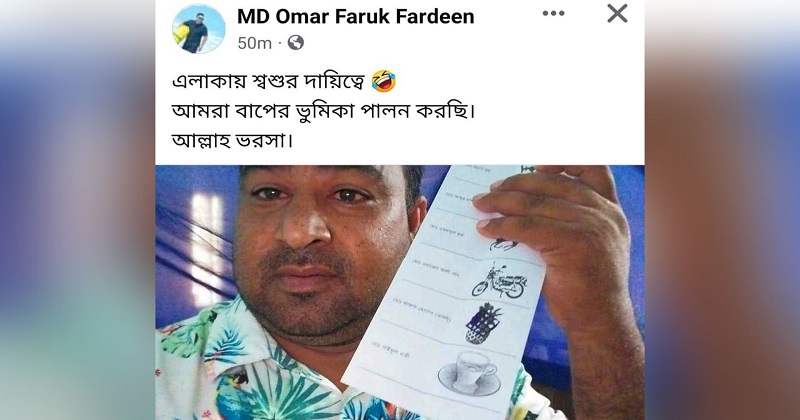Viewport: 800px width, 420px height.
Task: Select the first line of Bengali post text
Action: [284, 81]
